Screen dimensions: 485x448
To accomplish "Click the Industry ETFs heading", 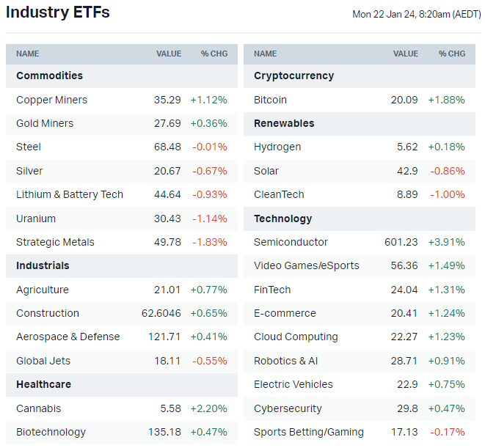I will (58, 12).
